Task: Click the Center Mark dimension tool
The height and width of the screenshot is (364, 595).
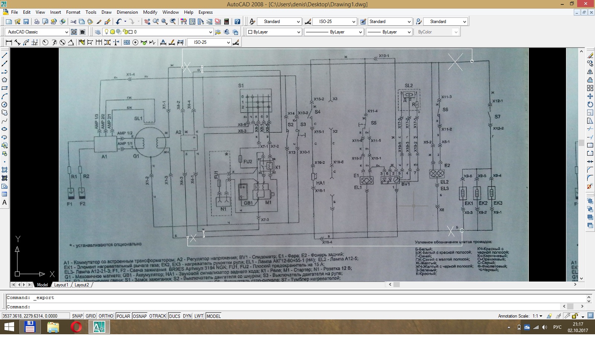Action: tap(135, 42)
